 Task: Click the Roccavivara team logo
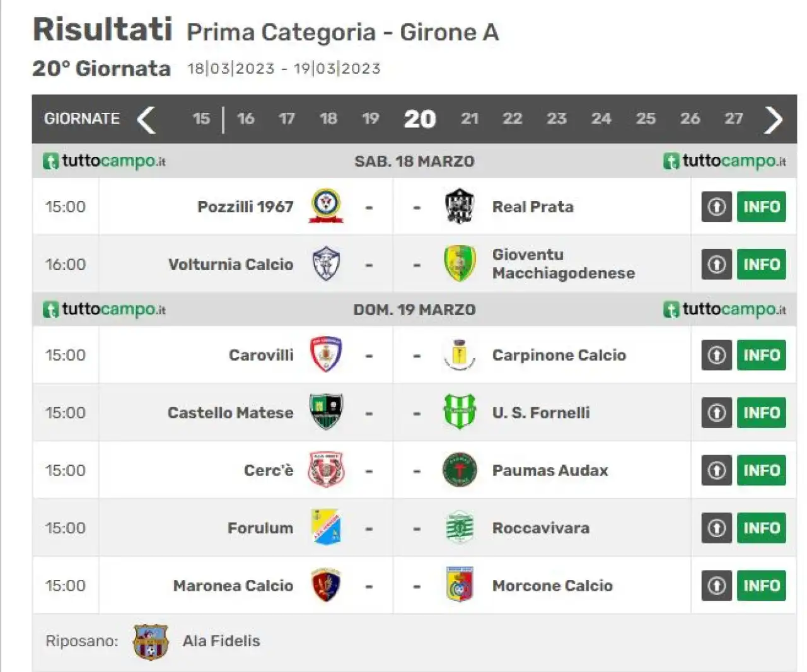(x=459, y=528)
